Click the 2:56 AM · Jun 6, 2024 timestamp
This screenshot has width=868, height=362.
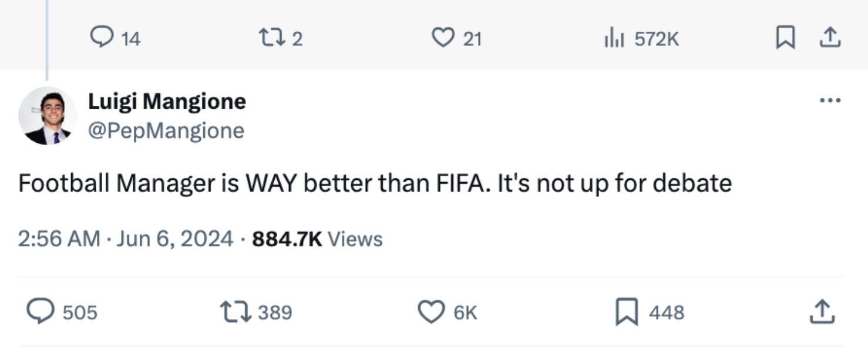(x=126, y=239)
